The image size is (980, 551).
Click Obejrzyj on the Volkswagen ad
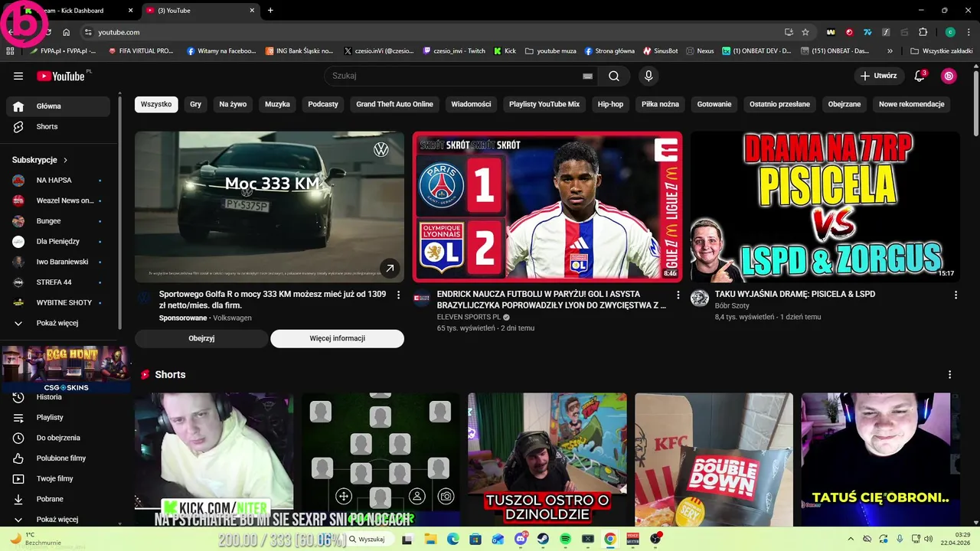[201, 338]
